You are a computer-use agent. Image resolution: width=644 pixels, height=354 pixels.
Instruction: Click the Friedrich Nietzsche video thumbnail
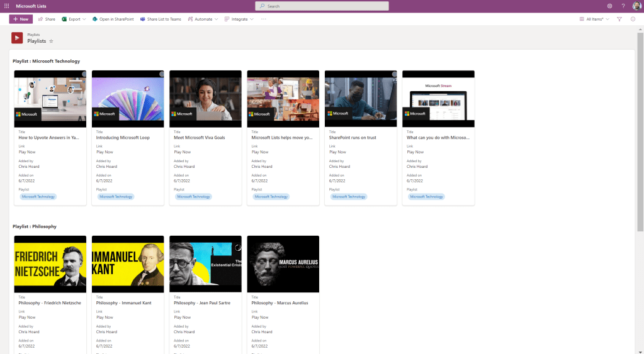pos(50,263)
